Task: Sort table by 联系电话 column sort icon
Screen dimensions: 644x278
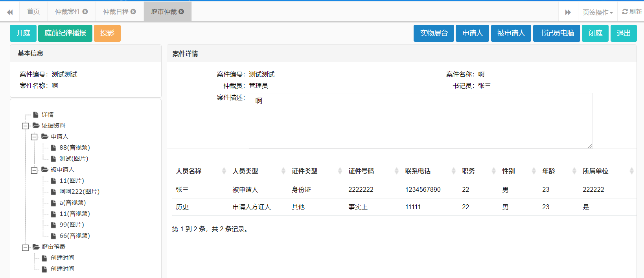Action: [x=453, y=171]
